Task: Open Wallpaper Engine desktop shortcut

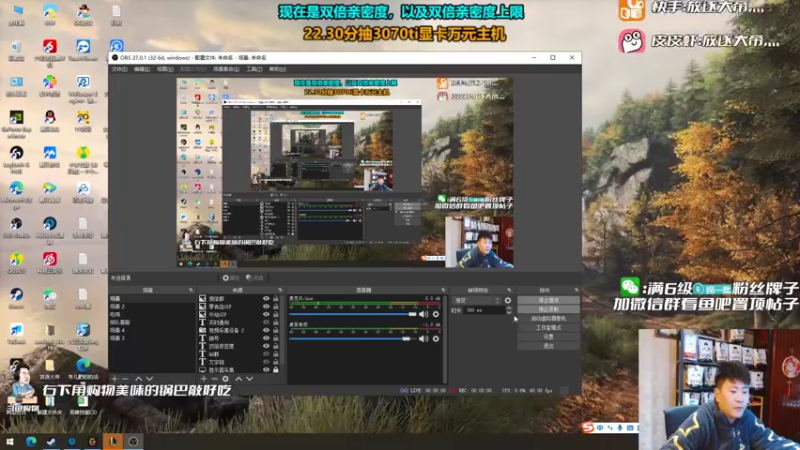Action: pos(83,89)
